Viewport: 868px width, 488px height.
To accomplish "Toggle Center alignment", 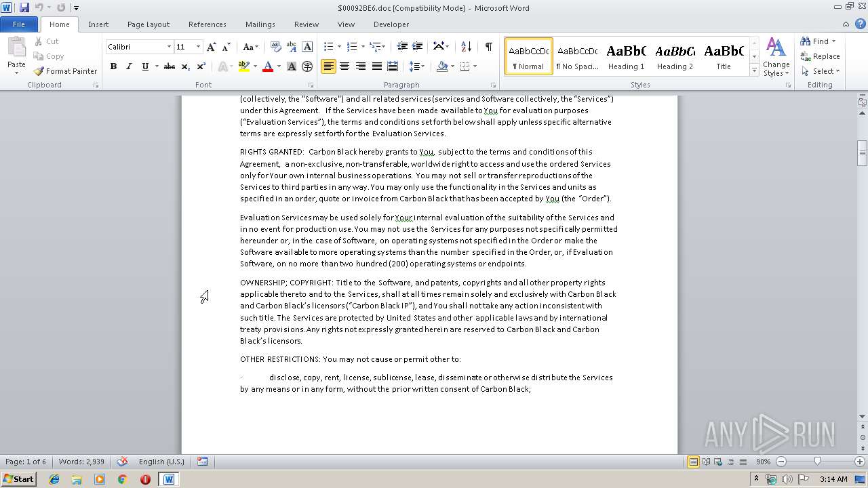I will click(x=344, y=66).
